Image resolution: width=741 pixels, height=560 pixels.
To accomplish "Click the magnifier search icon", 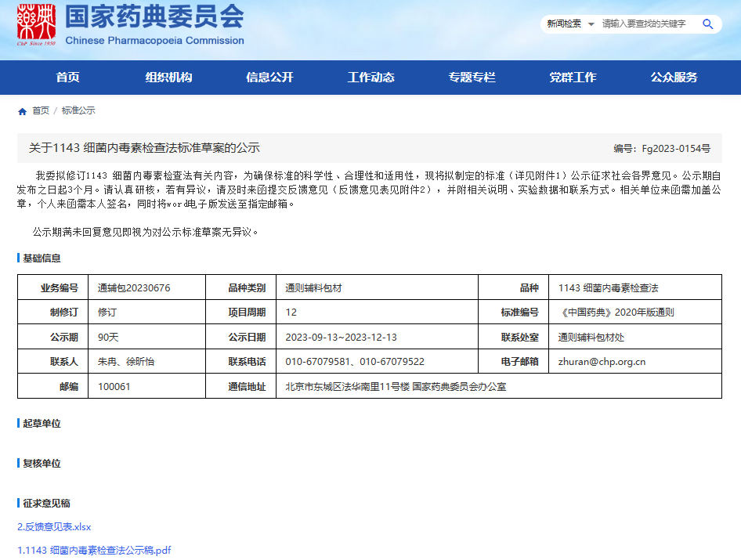I will click(x=707, y=24).
